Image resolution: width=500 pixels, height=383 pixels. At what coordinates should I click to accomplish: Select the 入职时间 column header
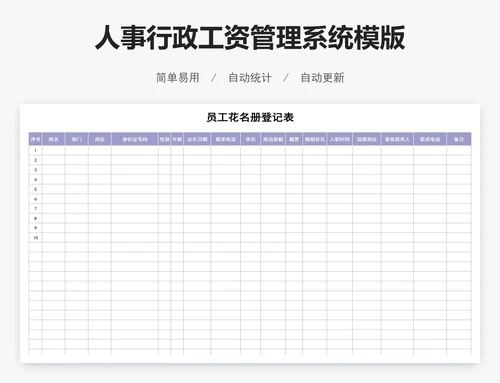coord(340,139)
